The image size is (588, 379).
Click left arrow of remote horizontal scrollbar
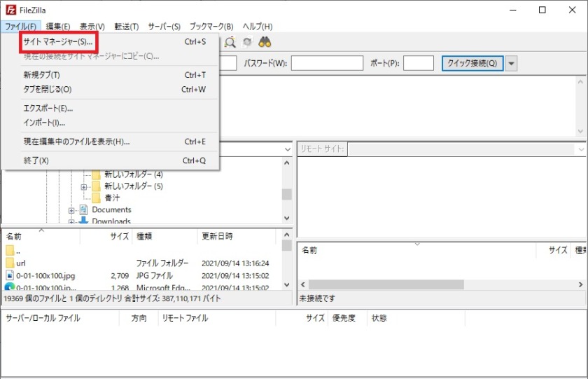coord(303,284)
